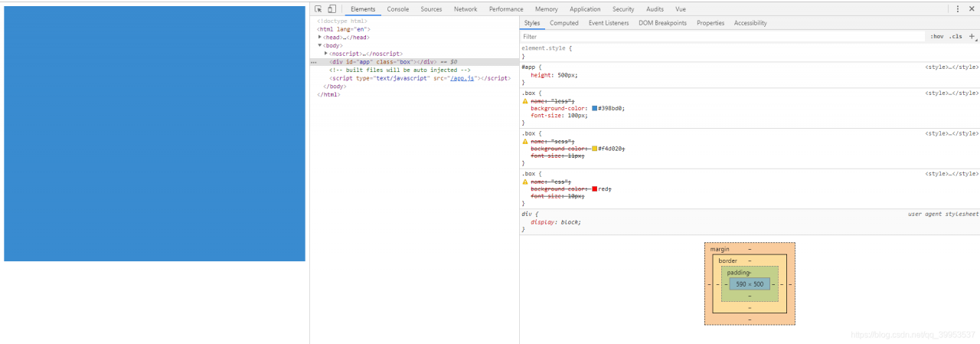Screen dimensions: 980x344
Task: Click the blue rendered #app box on page
Action: [155, 133]
